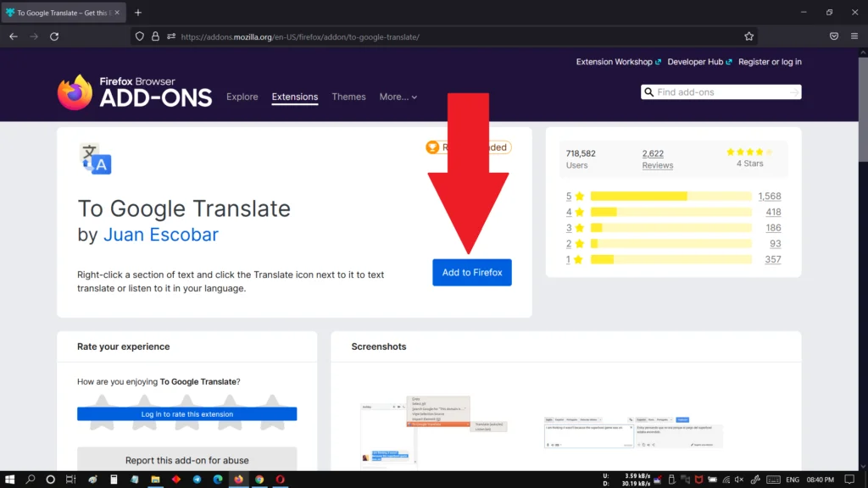Screen dimensions: 868x488
Task: Open site permissions icon in address bar
Action: 171,36
